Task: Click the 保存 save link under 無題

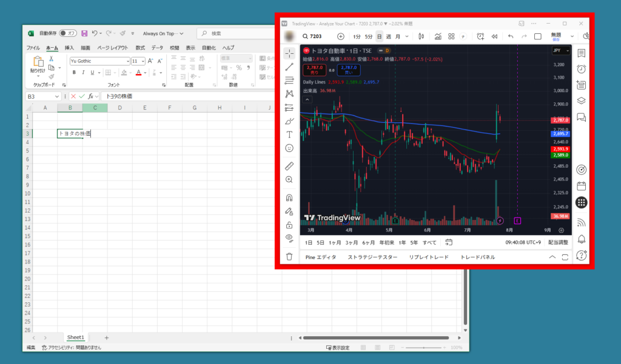Action: [x=556, y=39]
